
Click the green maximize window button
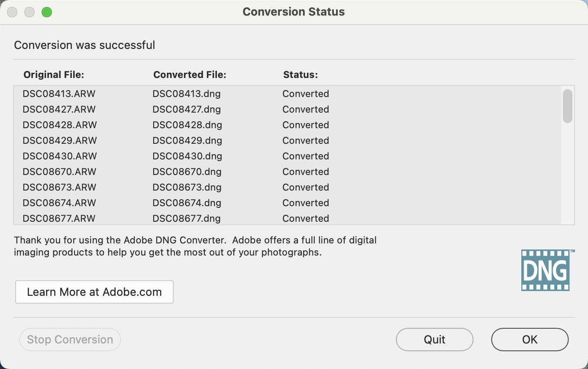47,12
